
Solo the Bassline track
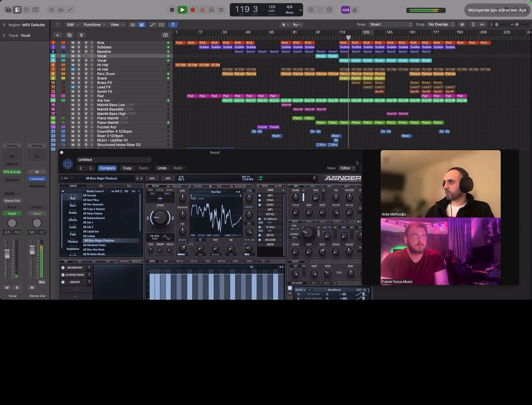pos(79,52)
